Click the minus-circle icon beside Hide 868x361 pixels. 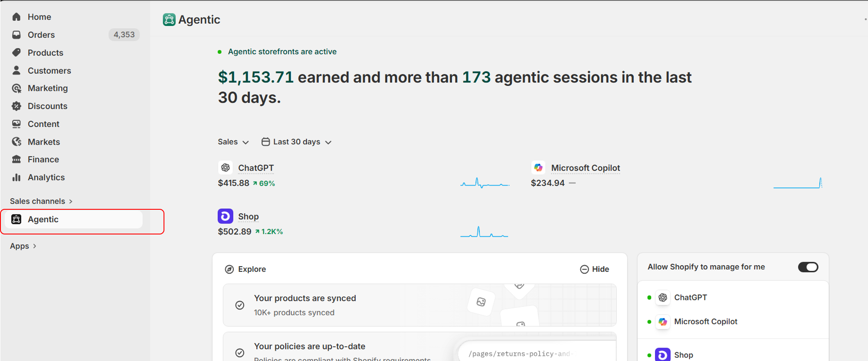[x=584, y=270]
